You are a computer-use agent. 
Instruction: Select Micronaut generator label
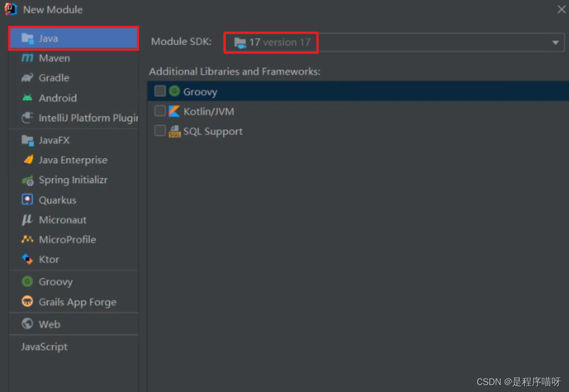coord(62,220)
